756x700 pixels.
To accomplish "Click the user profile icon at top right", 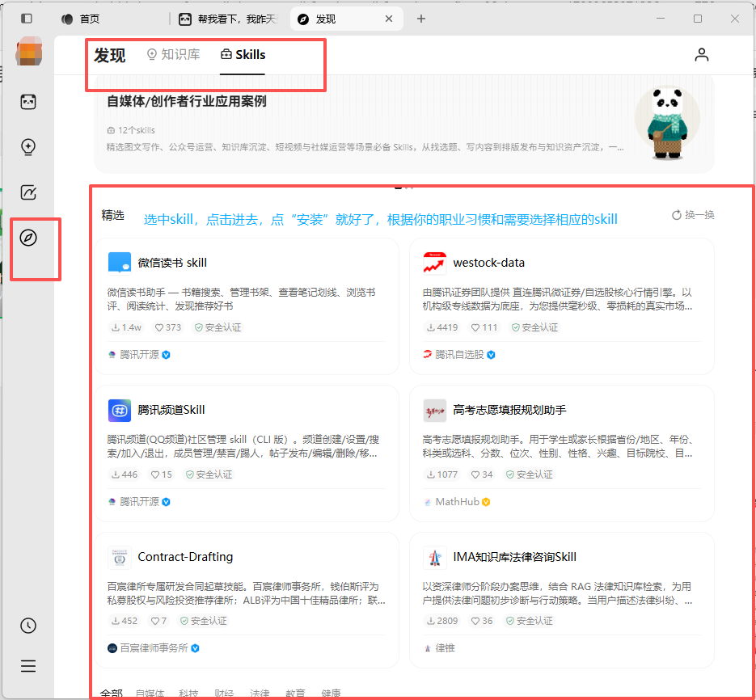I will (702, 54).
